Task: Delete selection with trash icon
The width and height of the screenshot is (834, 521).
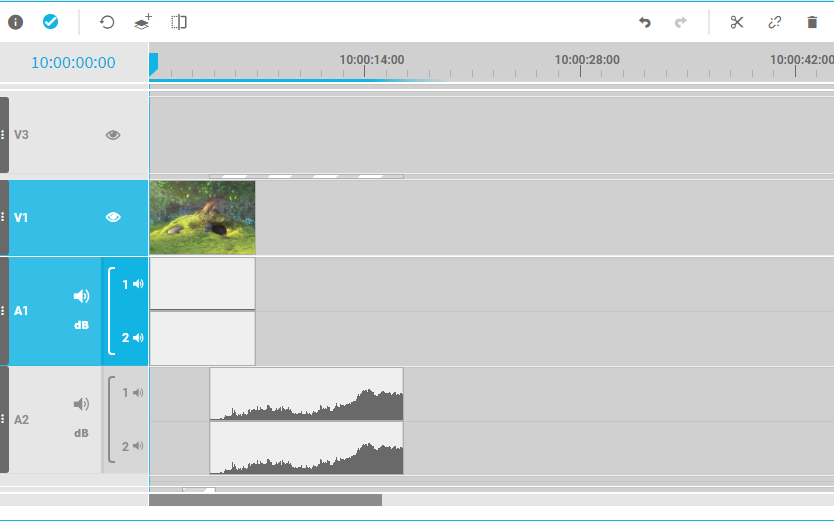Action: 812,22
